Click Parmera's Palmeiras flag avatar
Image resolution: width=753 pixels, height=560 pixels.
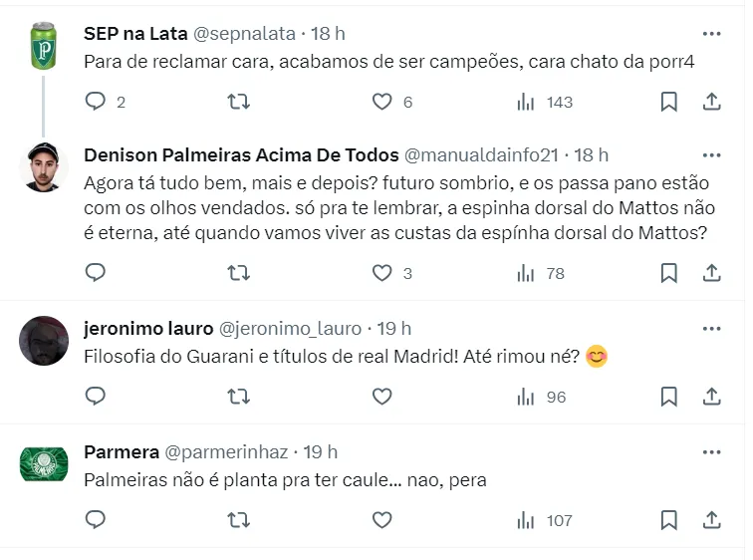pos(44,464)
